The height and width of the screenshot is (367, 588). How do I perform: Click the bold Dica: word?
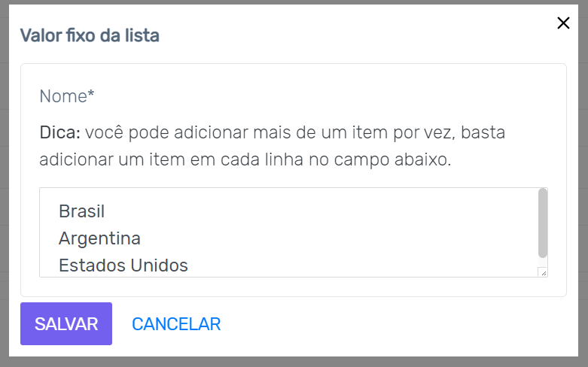[x=59, y=133]
